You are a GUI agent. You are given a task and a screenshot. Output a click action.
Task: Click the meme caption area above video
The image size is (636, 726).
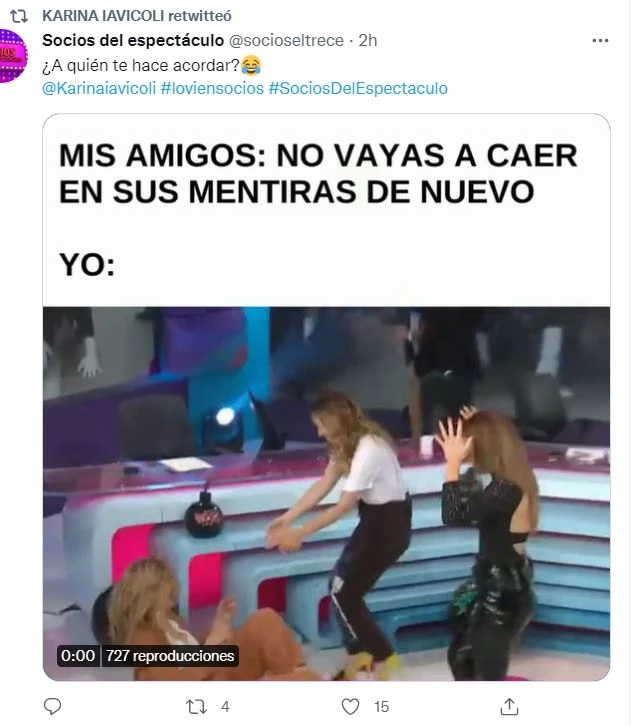[x=326, y=210]
